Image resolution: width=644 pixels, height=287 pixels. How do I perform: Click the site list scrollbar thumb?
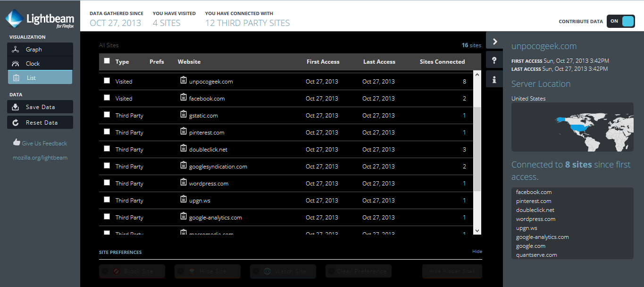pyautogui.click(x=477, y=149)
